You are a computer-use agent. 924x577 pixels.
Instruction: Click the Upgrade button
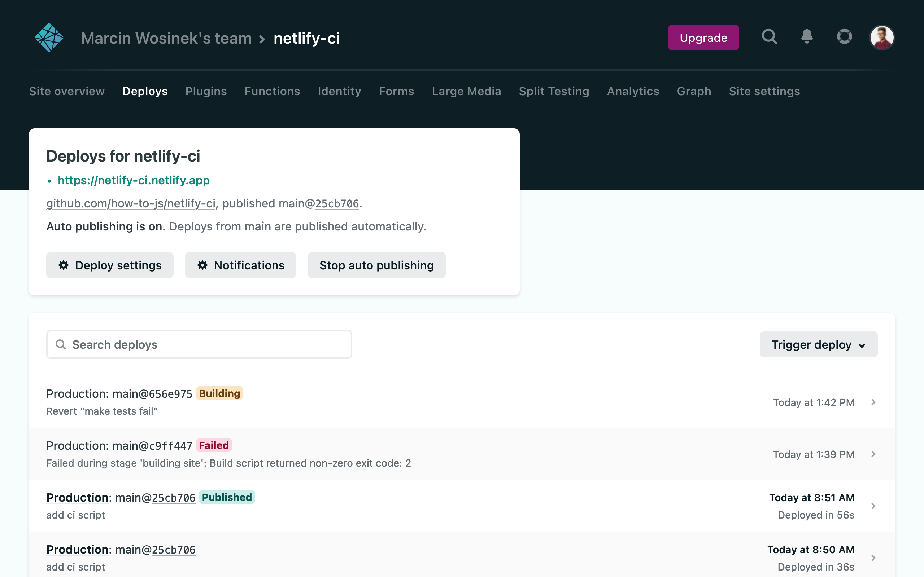[703, 38]
